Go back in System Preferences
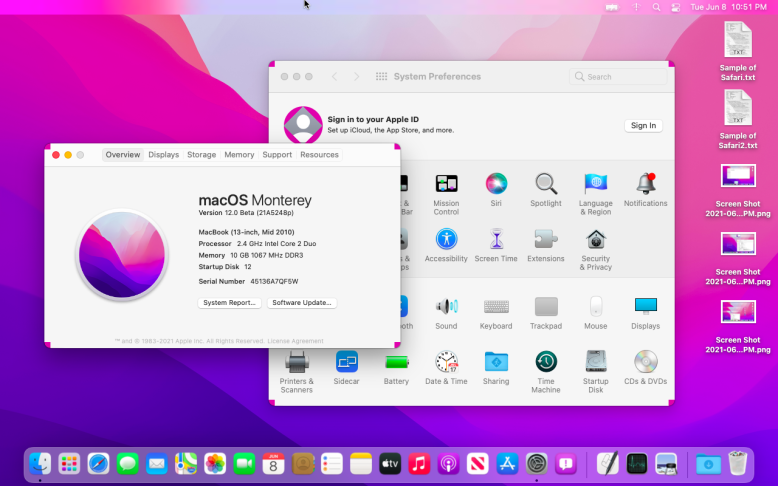Screen dimensions: 778x486 (x=334, y=76)
